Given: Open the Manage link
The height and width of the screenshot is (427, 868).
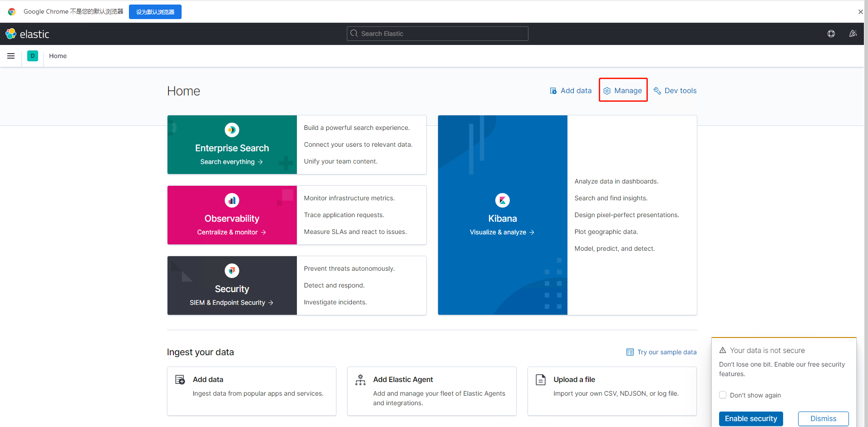Looking at the screenshot, I should click(x=623, y=91).
